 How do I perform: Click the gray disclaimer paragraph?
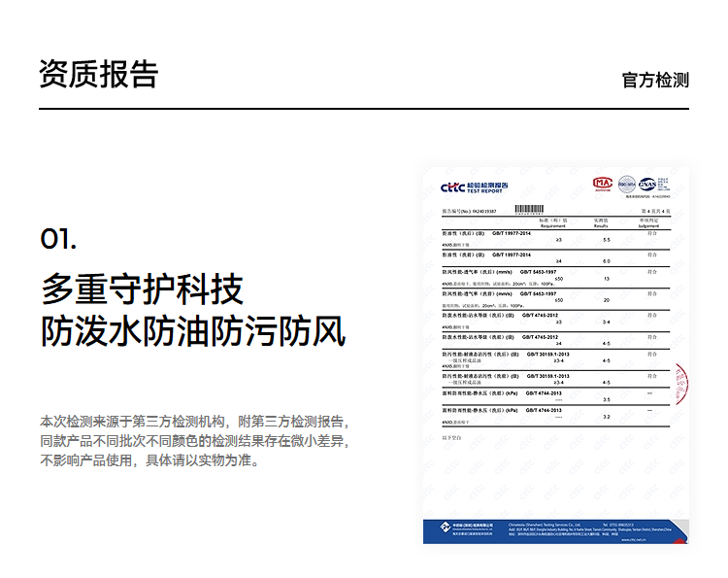pyautogui.click(x=193, y=441)
